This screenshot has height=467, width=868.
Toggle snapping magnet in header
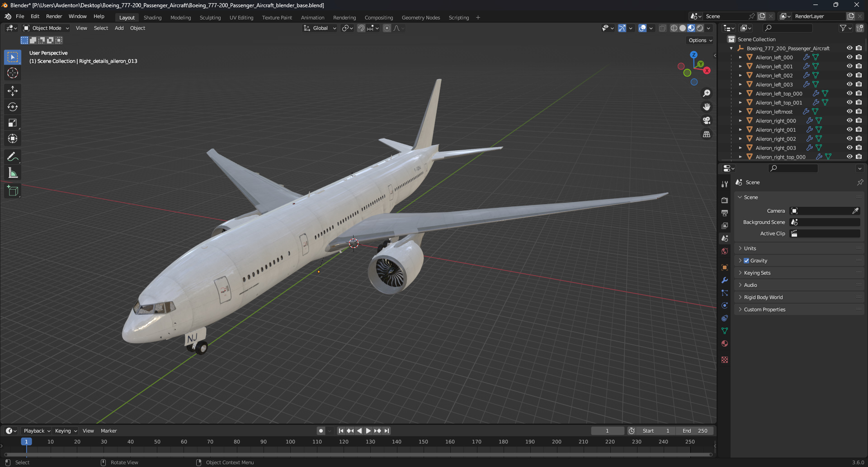(x=361, y=28)
